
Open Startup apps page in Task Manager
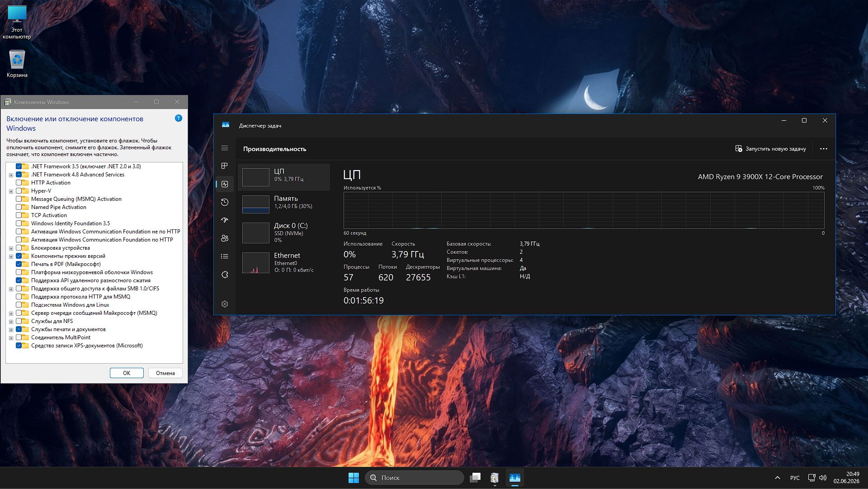point(225,220)
